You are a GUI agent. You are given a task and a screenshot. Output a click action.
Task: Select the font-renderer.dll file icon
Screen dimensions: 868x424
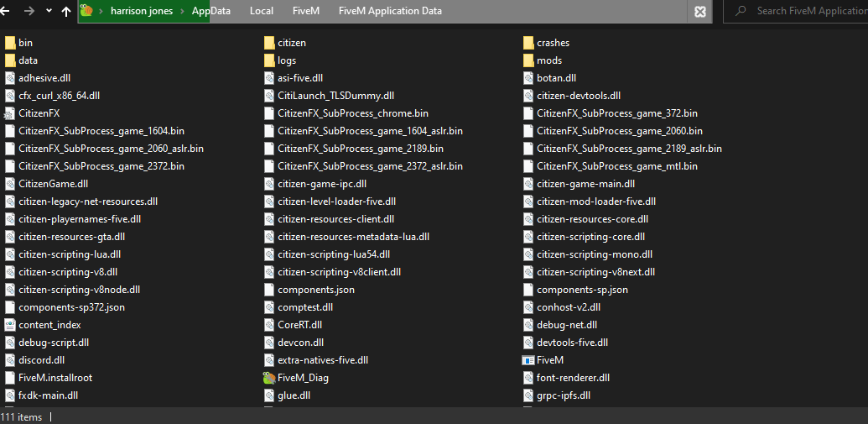(528, 378)
